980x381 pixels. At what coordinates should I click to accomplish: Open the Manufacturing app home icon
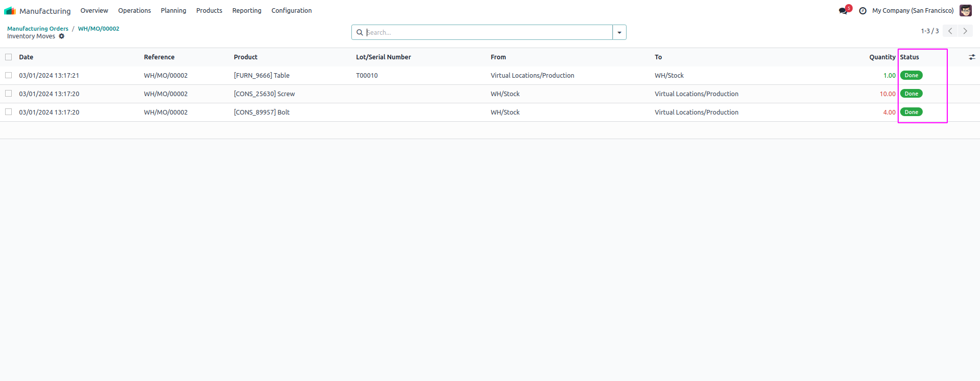(10, 11)
